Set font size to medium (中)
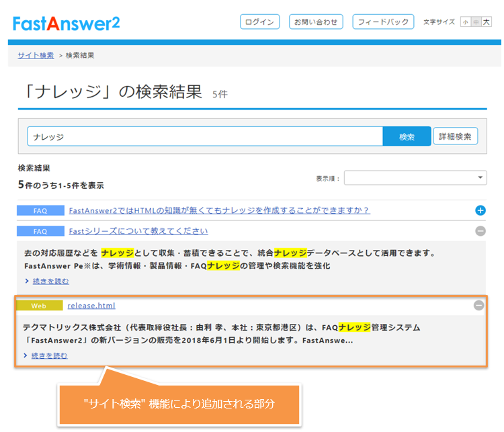The width and height of the screenshot is (504, 432). 476,22
